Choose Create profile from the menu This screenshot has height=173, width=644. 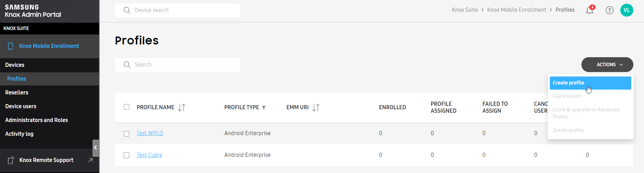(x=590, y=83)
